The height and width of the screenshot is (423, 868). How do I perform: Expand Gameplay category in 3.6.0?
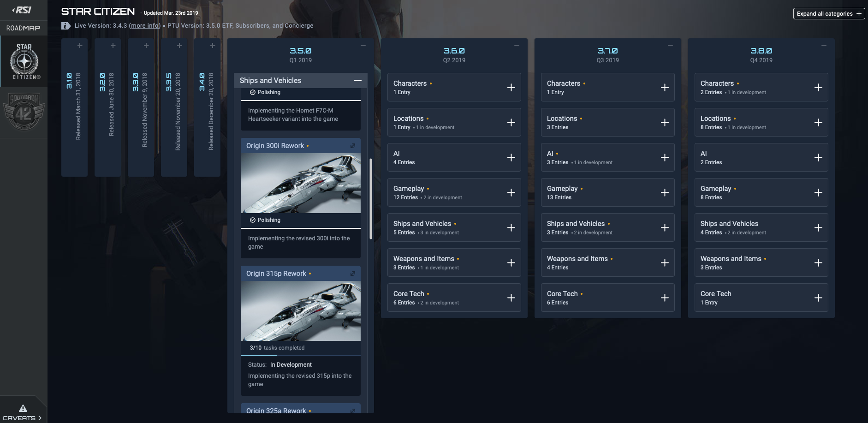pos(511,193)
